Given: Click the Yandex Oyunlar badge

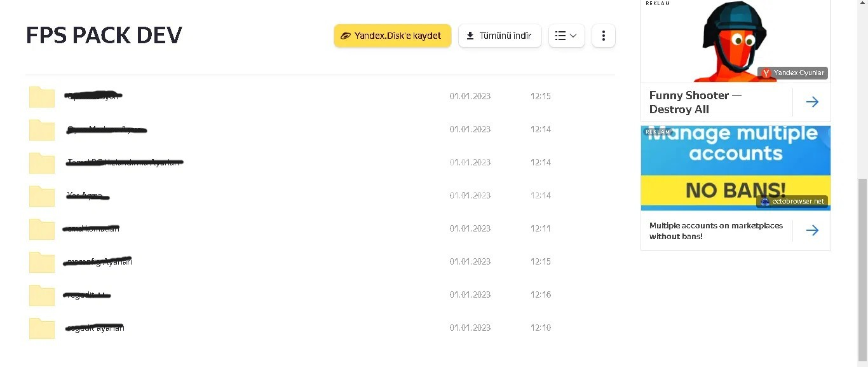Looking at the screenshot, I should pos(792,73).
